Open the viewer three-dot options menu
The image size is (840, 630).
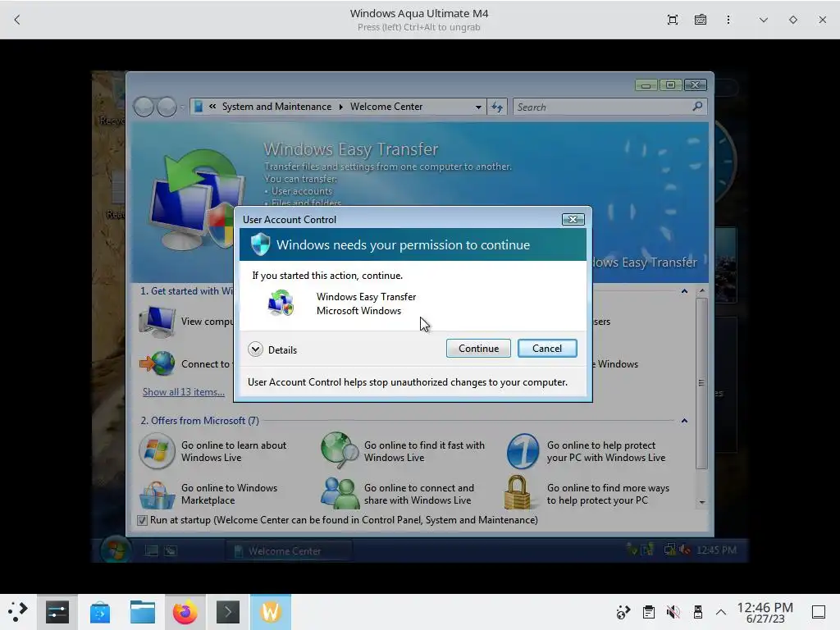tap(728, 20)
